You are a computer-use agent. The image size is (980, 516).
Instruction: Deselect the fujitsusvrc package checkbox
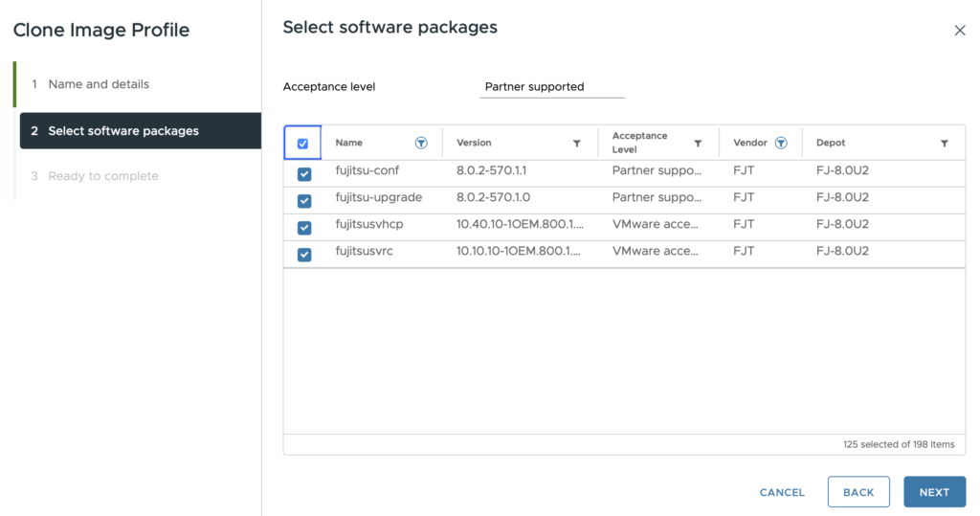coord(304,255)
